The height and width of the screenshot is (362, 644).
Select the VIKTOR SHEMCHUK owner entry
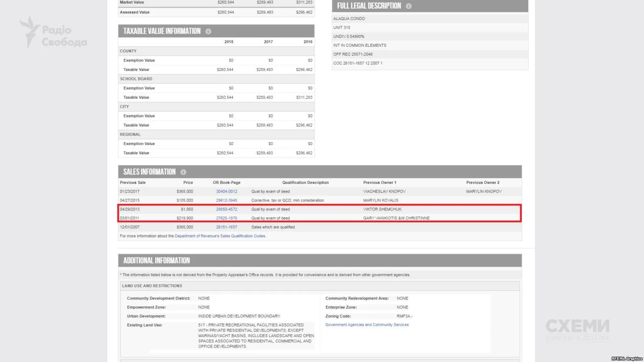pyautogui.click(x=382, y=209)
